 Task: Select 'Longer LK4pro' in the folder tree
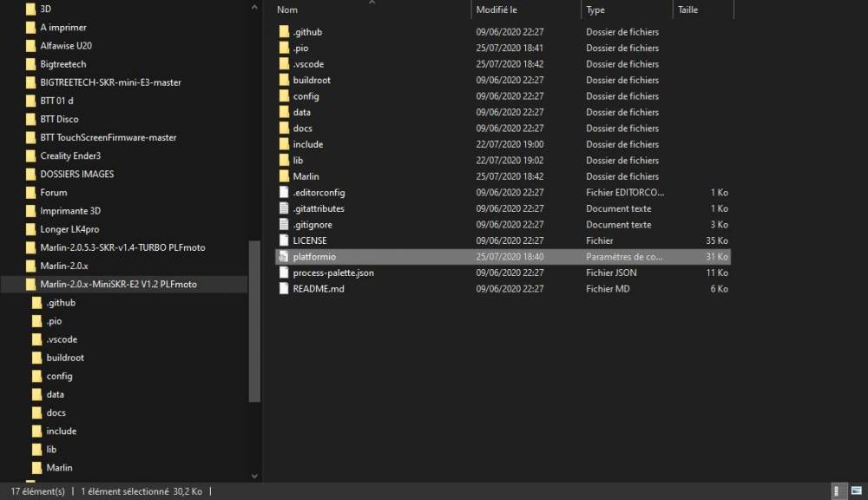click(69, 228)
